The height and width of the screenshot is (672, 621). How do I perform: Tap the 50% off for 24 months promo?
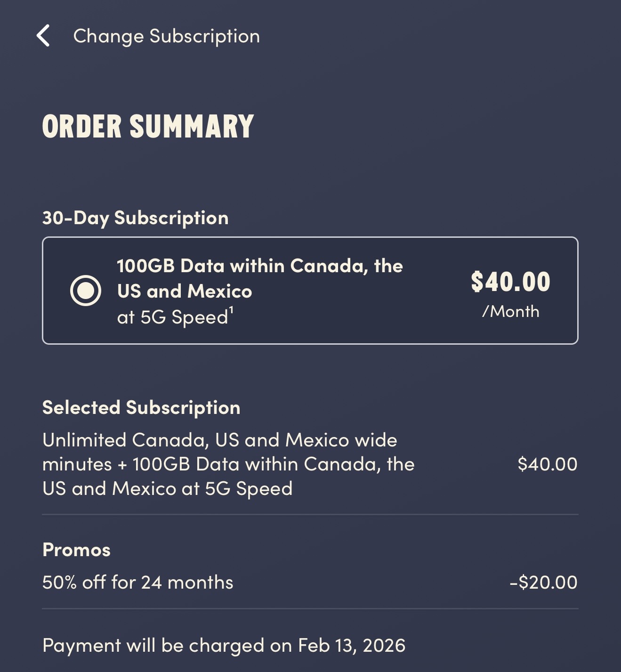click(x=137, y=583)
